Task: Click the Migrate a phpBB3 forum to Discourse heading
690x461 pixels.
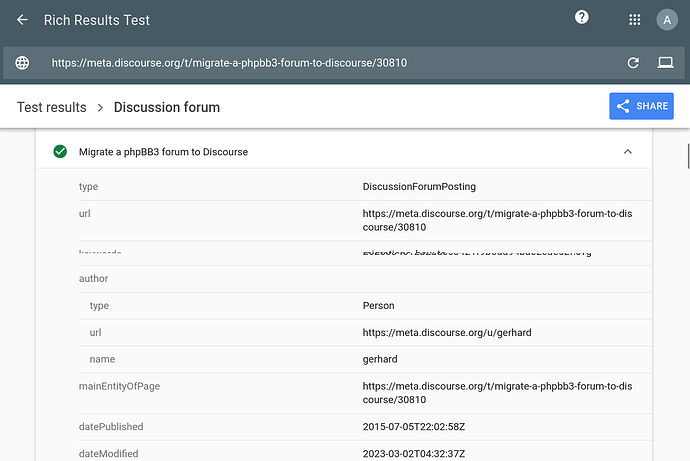Action: tap(163, 152)
